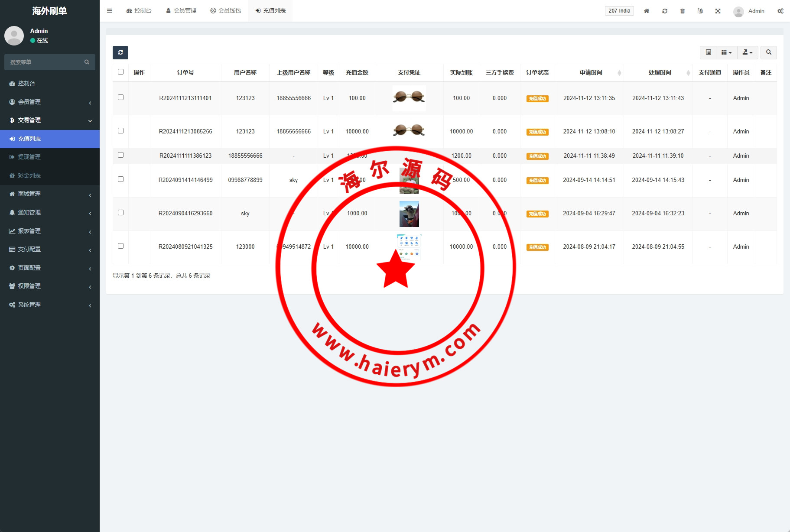
Task: Click the search icon in table toolbar
Action: [768, 52]
